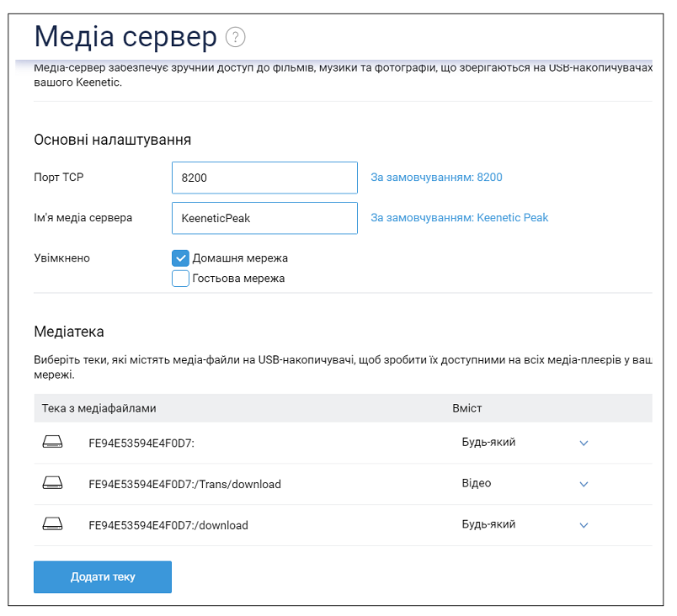677x616 pixels.
Task: Select folder FE94E53594E4F0D7:/Trans/download
Action: pyautogui.click(x=184, y=484)
